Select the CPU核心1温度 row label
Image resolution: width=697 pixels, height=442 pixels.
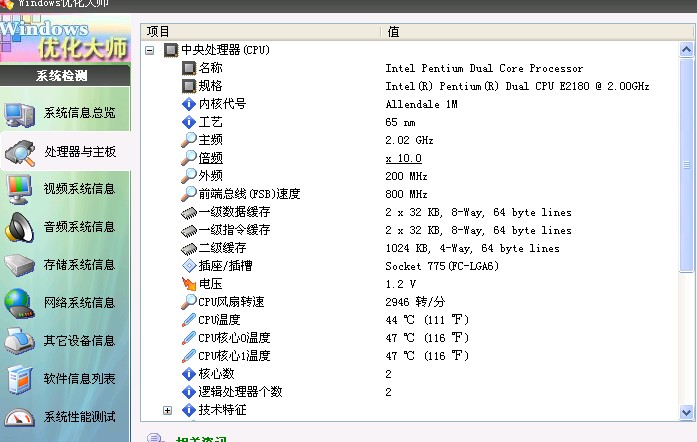(234, 356)
